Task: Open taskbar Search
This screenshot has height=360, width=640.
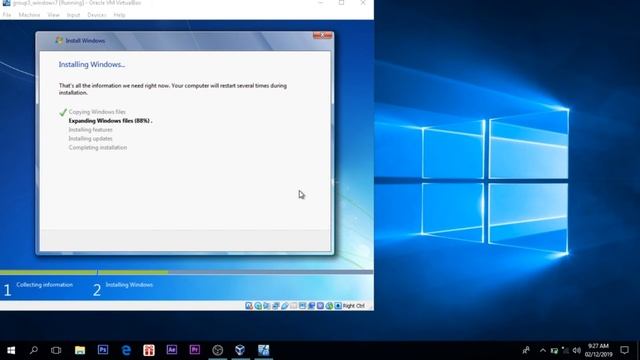Action: 34,350
